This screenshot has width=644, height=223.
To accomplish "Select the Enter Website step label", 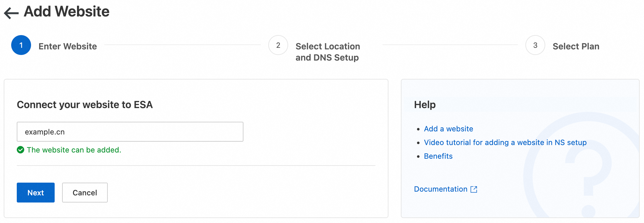I will click(x=68, y=46).
